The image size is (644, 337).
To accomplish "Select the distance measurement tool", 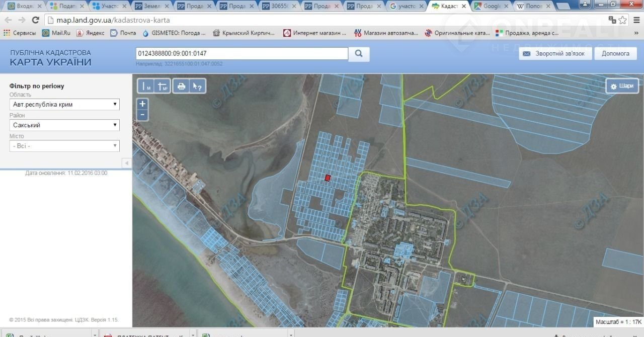I will (x=146, y=87).
